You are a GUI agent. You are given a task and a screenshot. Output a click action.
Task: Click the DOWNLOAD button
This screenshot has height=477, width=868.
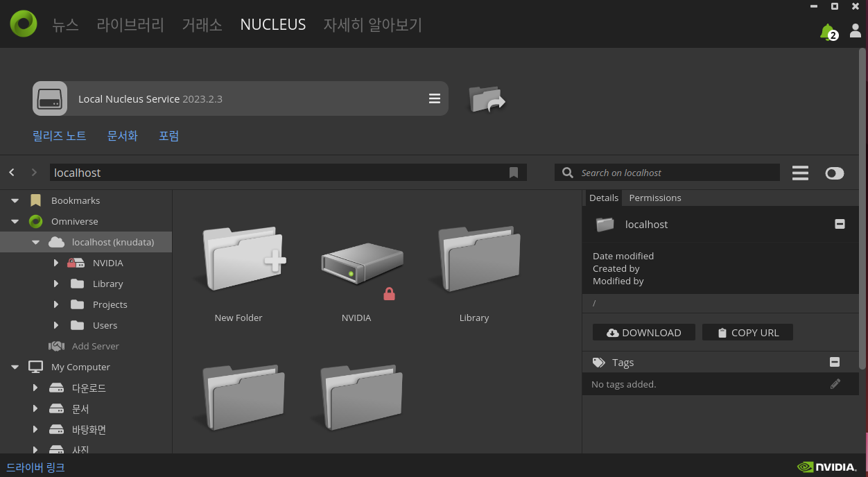click(643, 333)
